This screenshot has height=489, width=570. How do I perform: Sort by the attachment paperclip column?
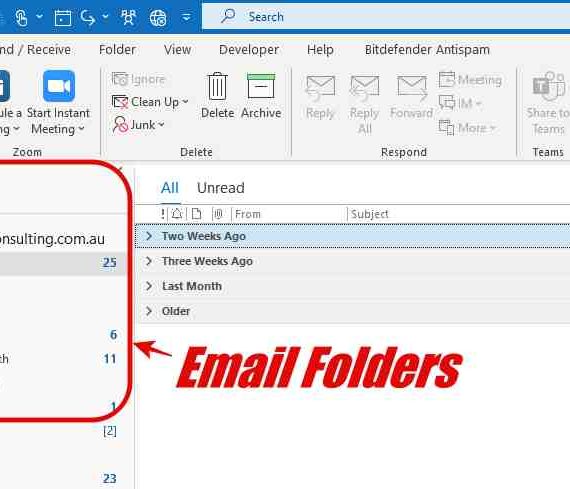pyautogui.click(x=218, y=214)
